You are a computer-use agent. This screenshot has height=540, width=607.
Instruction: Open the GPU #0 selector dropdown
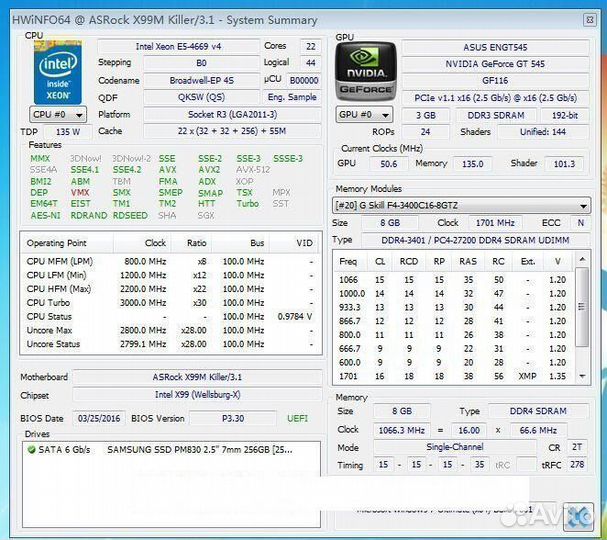tap(364, 115)
